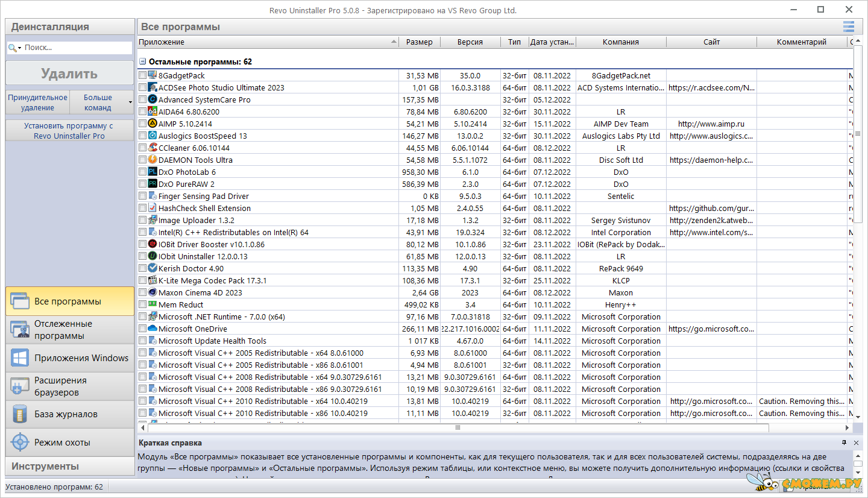868x498 pixels.
Task: Click the Advanced SystemCare Pro icon
Action: (x=153, y=99)
